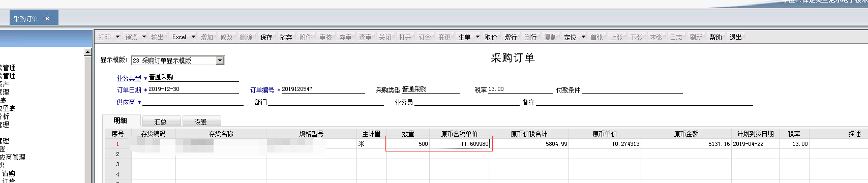The width and height of the screenshot is (868, 183).
Task: Delete a row with 删行
Action: pos(531,37)
